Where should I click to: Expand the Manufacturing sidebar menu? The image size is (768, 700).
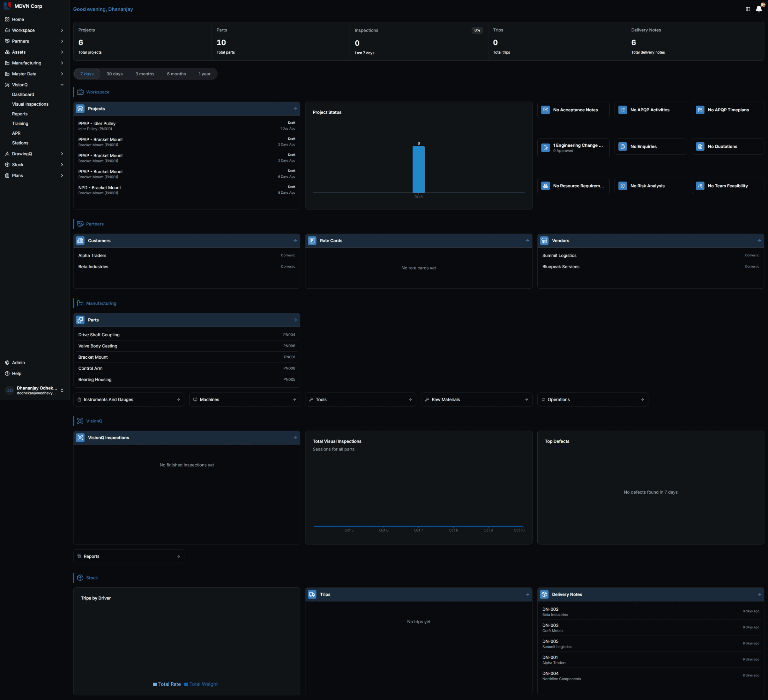(x=34, y=63)
